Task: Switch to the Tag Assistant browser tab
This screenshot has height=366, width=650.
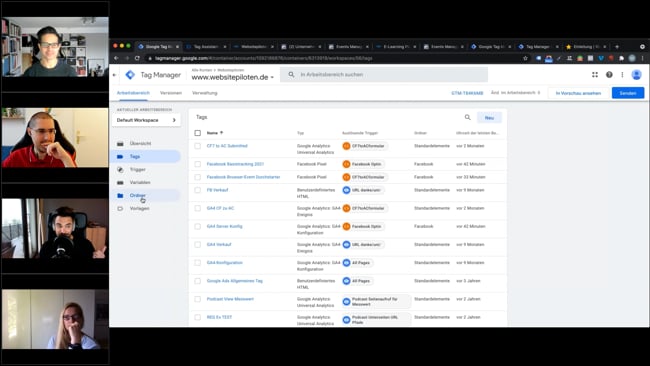Action: [x=206, y=46]
